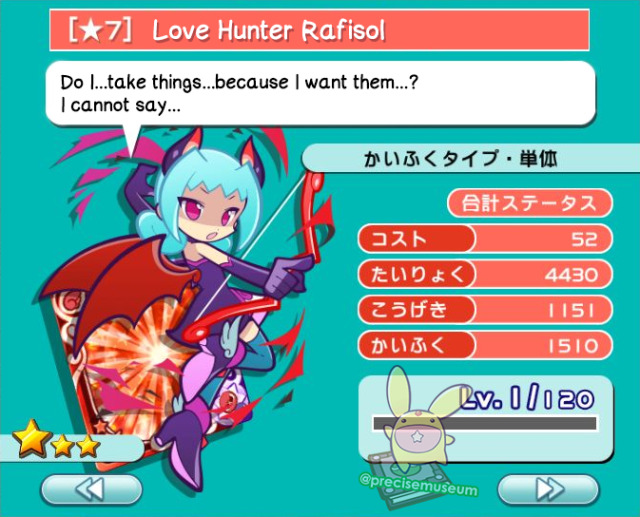640x517 pixels.
Task: Click the コスト 52 stat row
Action: pos(485,239)
